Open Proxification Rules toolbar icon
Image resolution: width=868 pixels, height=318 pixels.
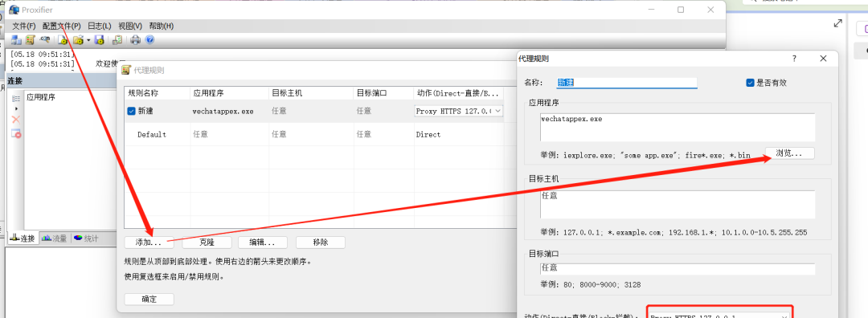pyautogui.click(x=31, y=40)
